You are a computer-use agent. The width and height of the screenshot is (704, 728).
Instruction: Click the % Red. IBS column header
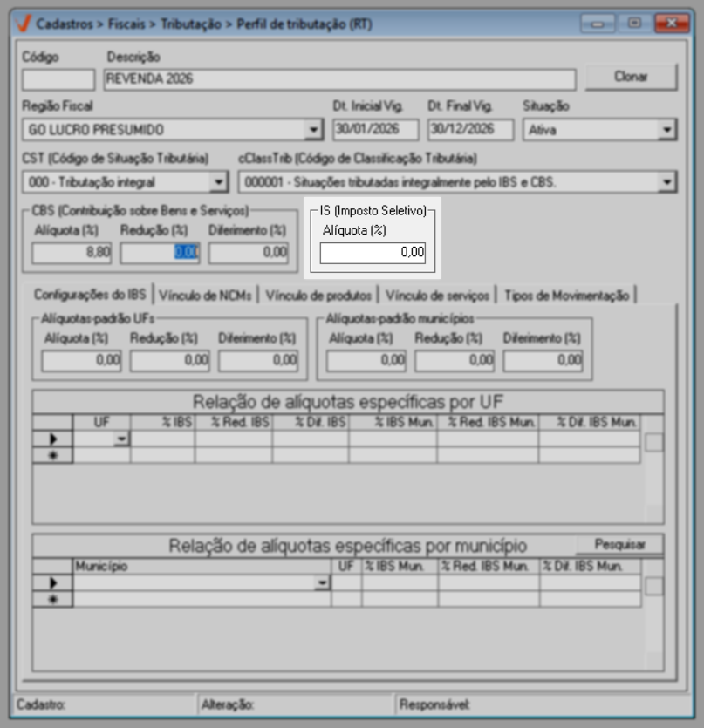(x=234, y=422)
